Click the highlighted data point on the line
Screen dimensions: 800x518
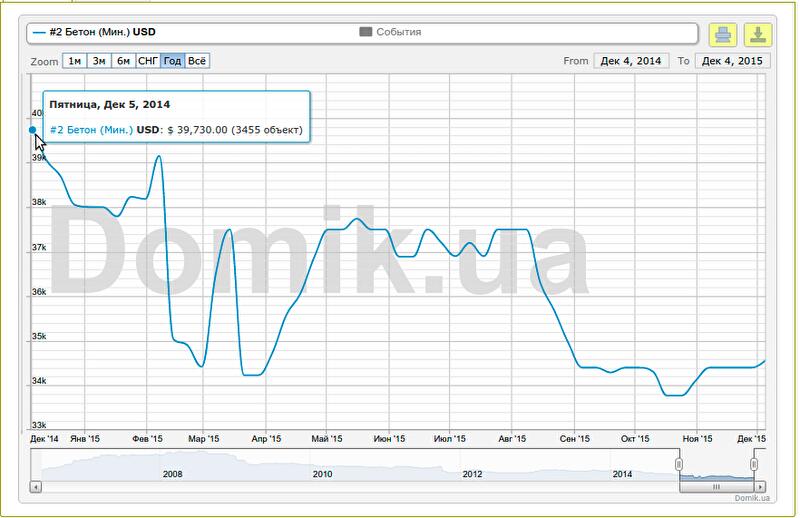click(x=33, y=129)
